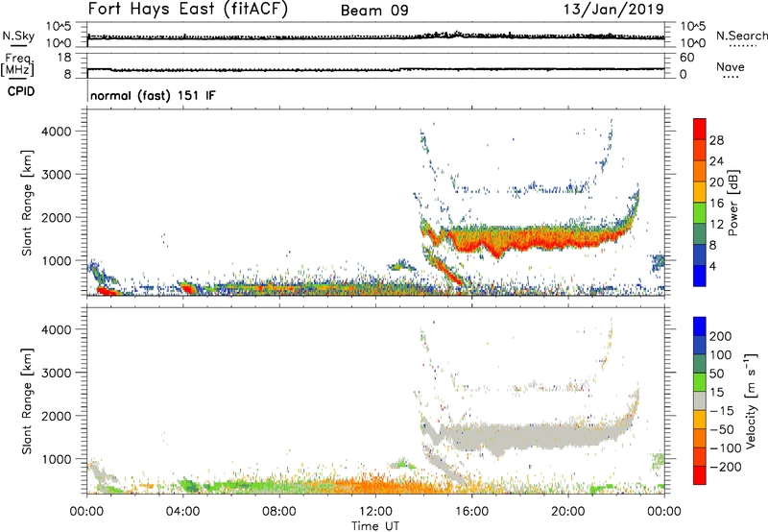The width and height of the screenshot is (768, 532).
Task: Click the '04:00' time tick label
Action: click(182, 512)
